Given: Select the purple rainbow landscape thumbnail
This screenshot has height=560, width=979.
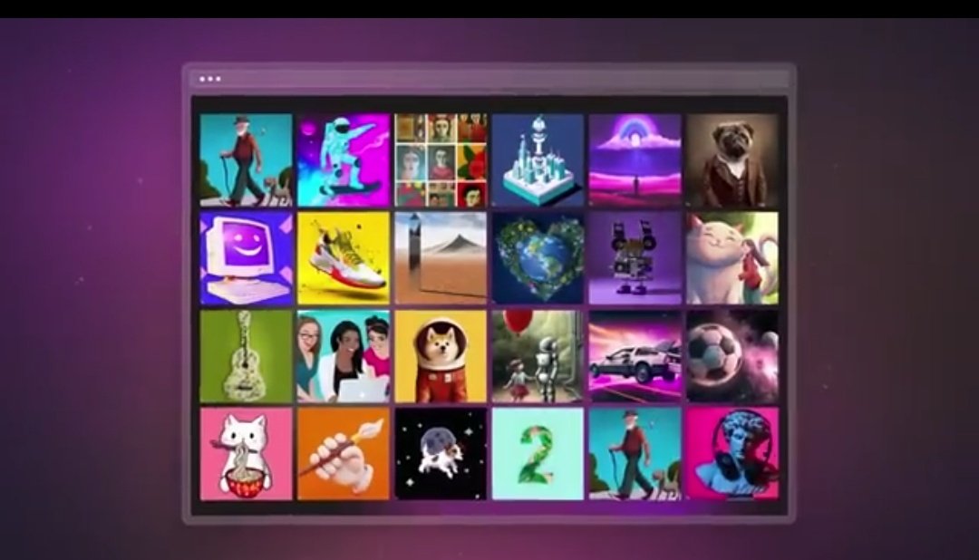Looking at the screenshot, I should click(x=635, y=160).
